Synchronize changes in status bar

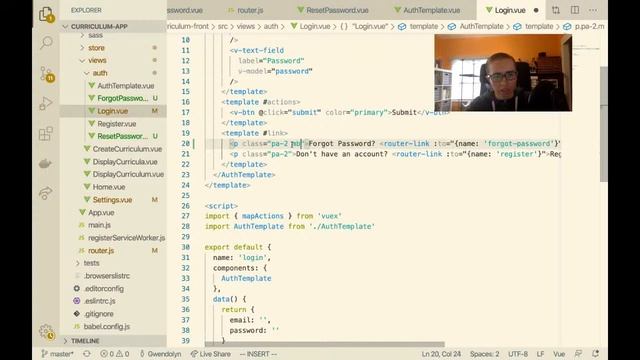[87, 354]
